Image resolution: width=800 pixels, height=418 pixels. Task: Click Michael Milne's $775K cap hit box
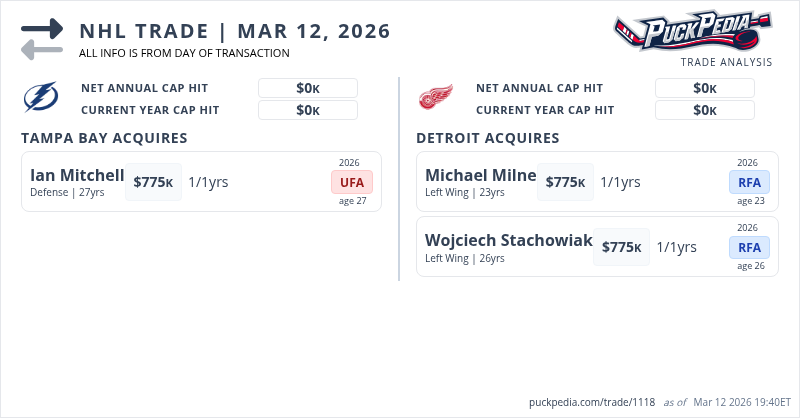565,182
